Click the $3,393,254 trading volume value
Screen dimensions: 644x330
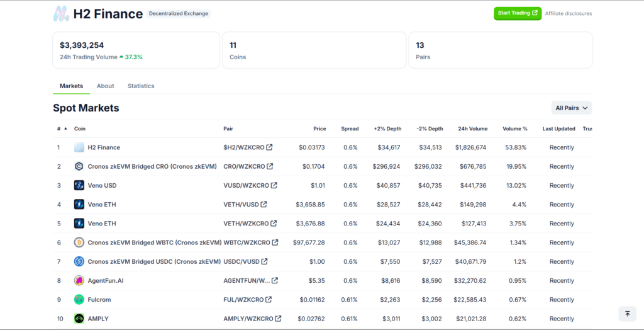(82, 45)
